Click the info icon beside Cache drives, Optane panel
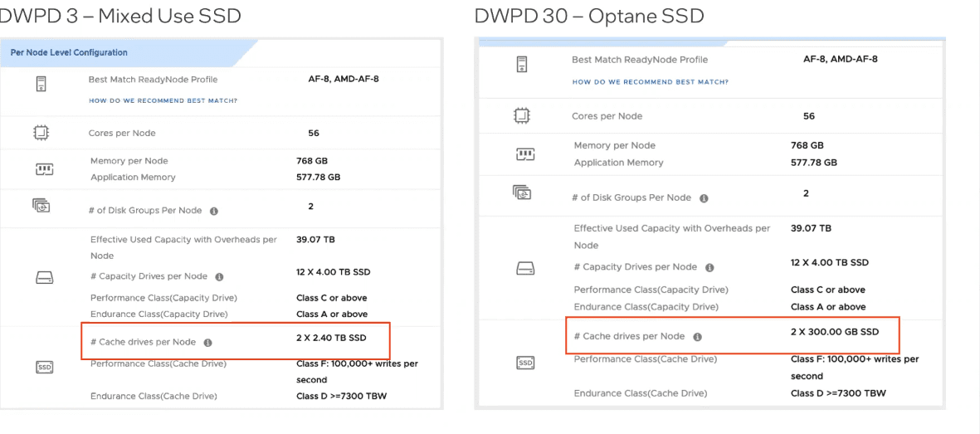This screenshot has height=434, width=980. click(697, 337)
